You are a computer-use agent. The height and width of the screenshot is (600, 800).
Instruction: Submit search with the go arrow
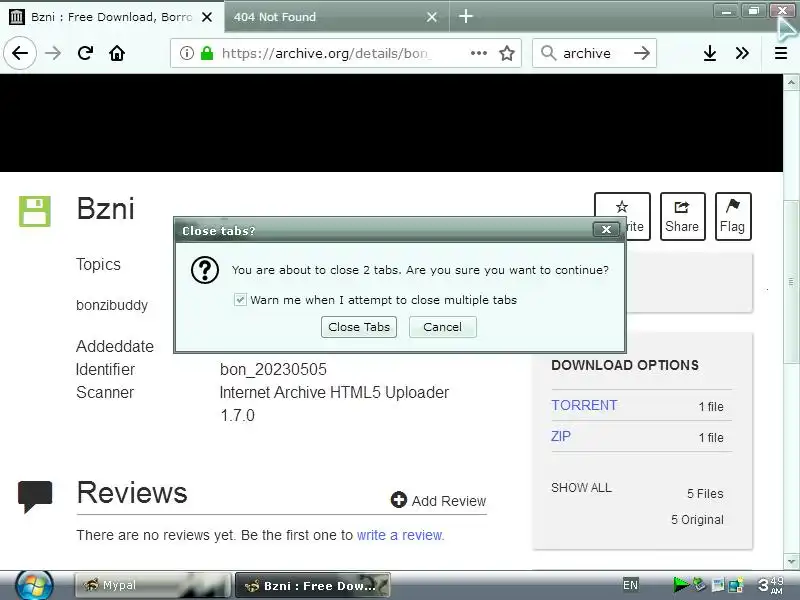[642, 53]
